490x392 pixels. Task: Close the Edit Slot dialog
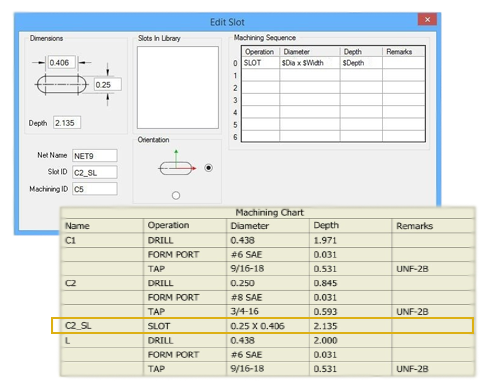427,19
